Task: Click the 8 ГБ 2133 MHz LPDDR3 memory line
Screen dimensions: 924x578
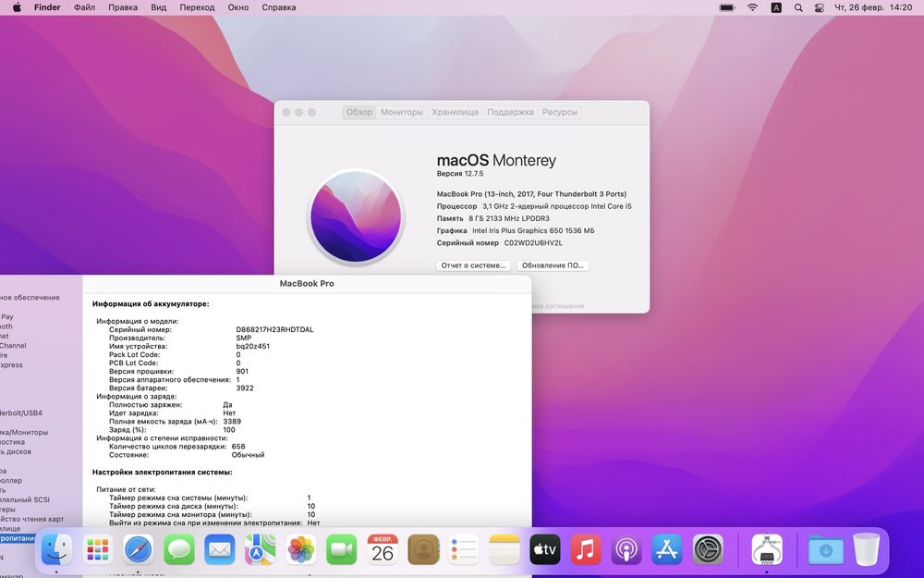Action: click(x=493, y=218)
